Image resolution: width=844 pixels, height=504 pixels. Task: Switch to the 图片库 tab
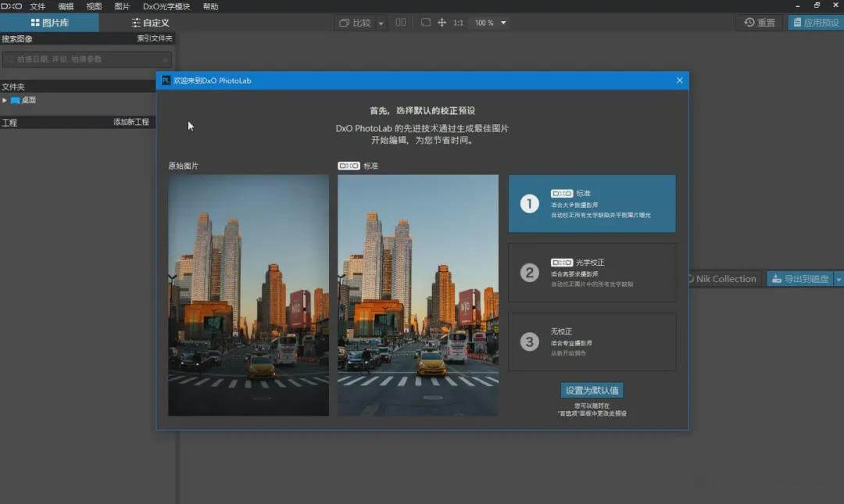pyautogui.click(x=49, y=23)
